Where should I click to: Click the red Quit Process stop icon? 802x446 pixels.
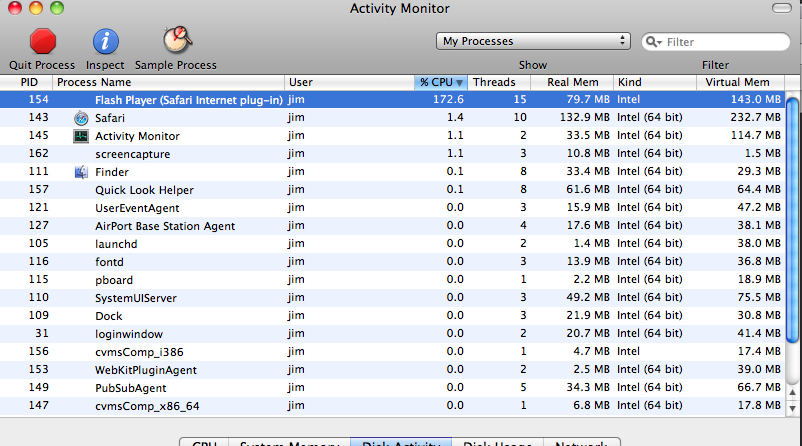42,41
